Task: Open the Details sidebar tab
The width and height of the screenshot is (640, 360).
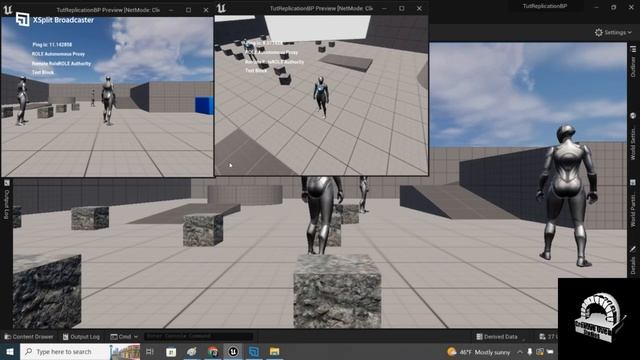Action: point(633,260)
